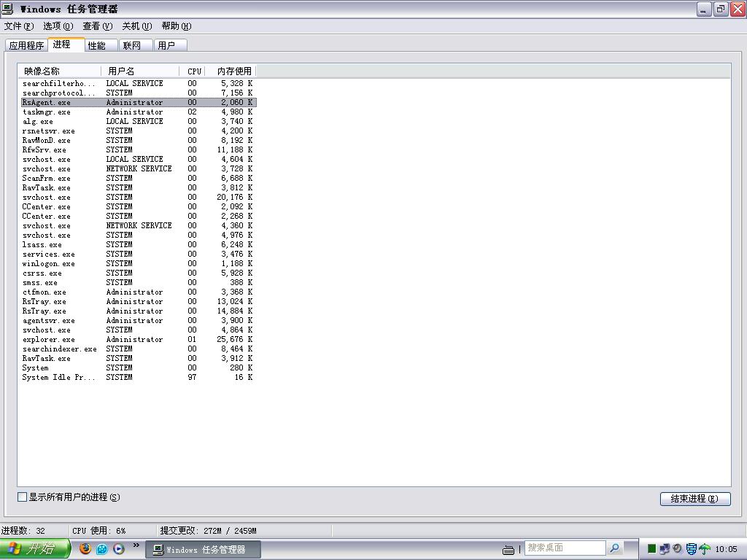Select svchost.exe using 20,176 K
Image resolution: width=747 pixels, height=560 pixels.
(x=138, y=197)
